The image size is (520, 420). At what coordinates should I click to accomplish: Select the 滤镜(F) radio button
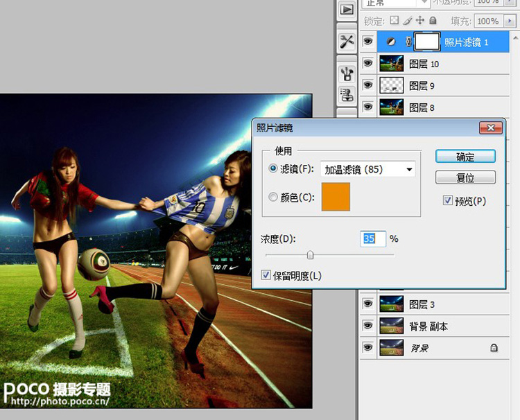(273, 168)
